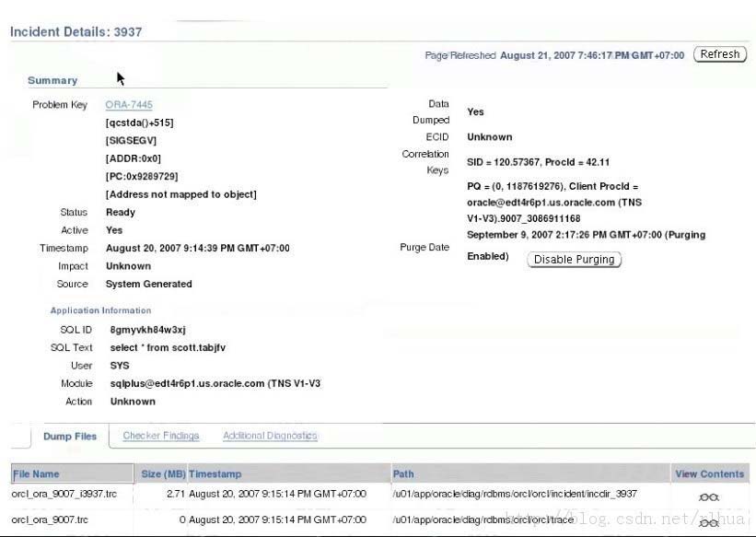Click the Path column header
Viewport: 756px width, 537px height.
403,474
